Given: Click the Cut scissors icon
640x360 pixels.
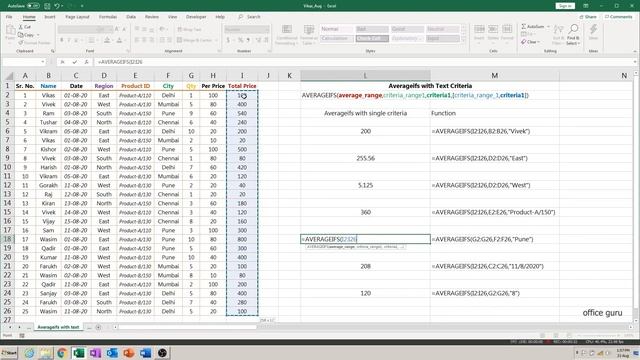Looking at the screenshot, I should (21, 27).
